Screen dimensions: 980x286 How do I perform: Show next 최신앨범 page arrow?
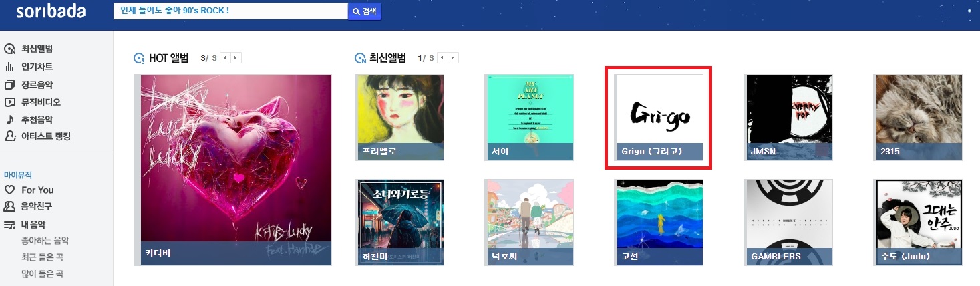click(454, 58)
